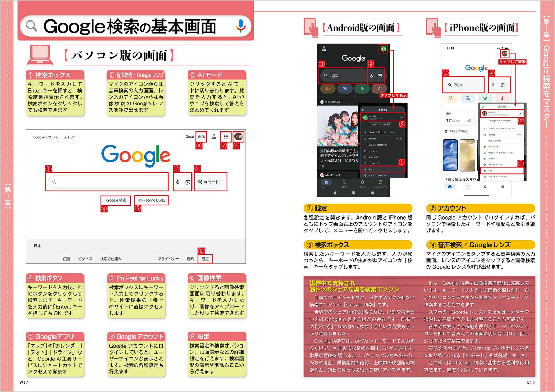Open the Google apps grid icon
The width and height of the screenshot is (555, 392).
point(227,137)
